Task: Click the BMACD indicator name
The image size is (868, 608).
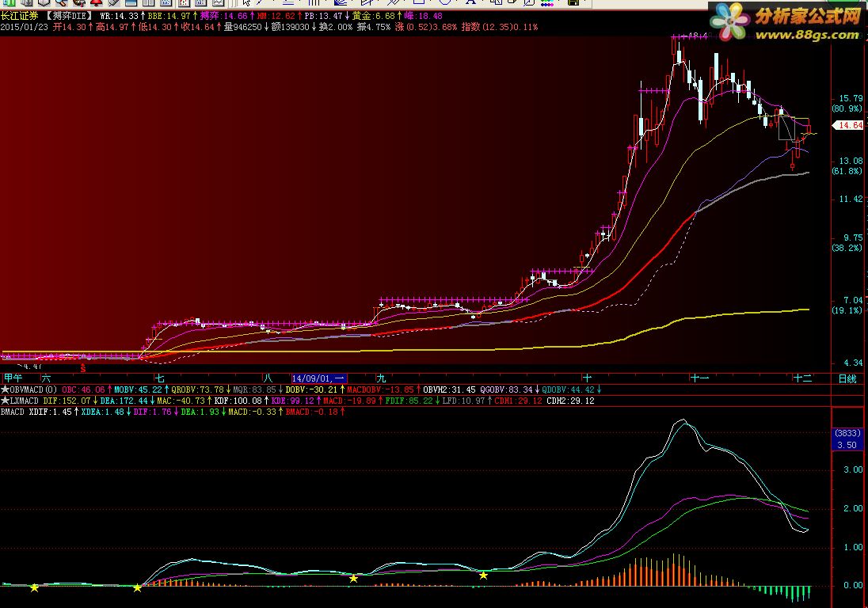Action: (x=12, y=412)
